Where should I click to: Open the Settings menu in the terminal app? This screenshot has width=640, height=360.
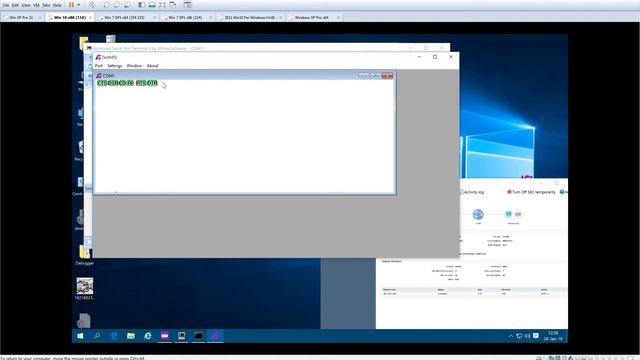click(115, 66)
